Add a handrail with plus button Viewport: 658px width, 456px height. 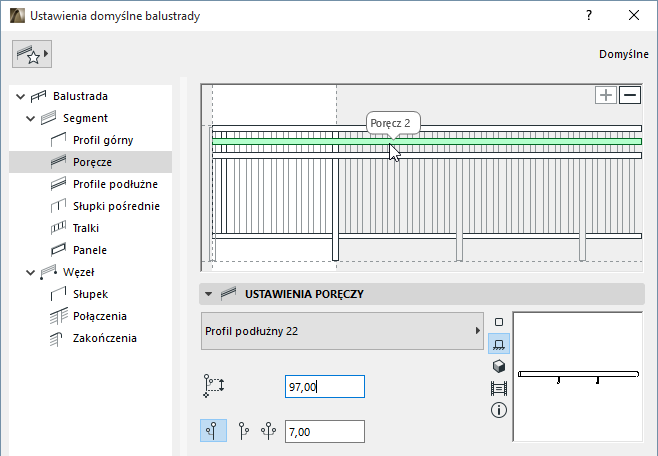point(606,95)
